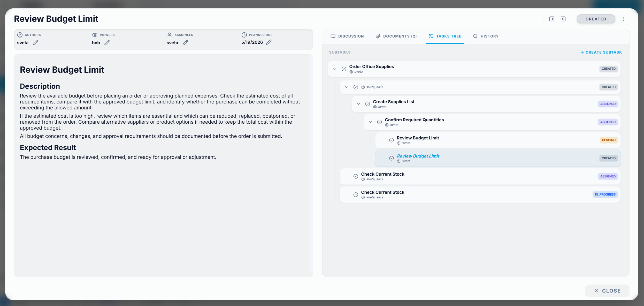Click CREATED badge on untitled sveta, alice row
This screenshot has width=644, height=306.
609,87
